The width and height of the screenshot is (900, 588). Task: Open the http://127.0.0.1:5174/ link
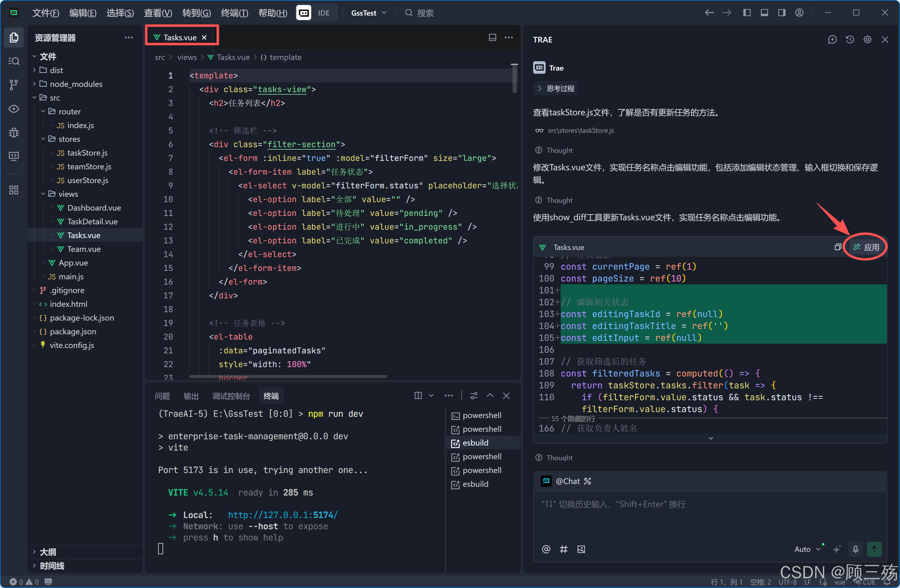[282, 515]
